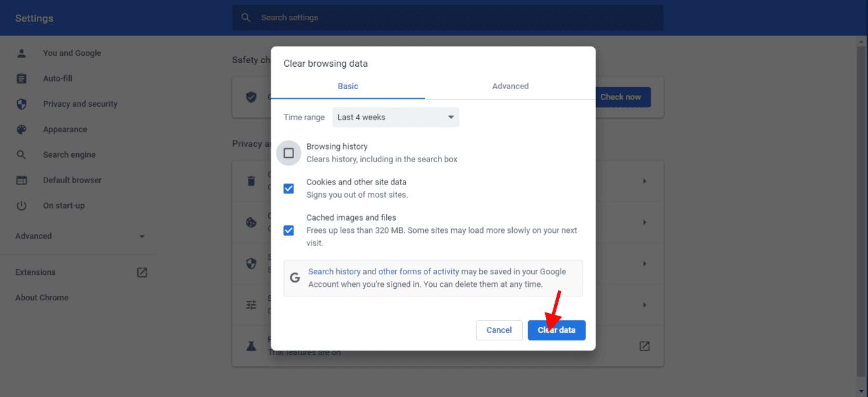The height and width of the screenshot is (397, 868).
Task: Expand the Advanced sidebar section
Action: (79, 236)
